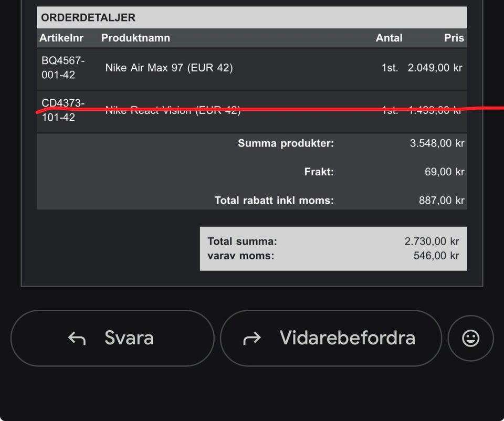Select the Summa produkter label
504x421 pixels.
coord(286,143)
